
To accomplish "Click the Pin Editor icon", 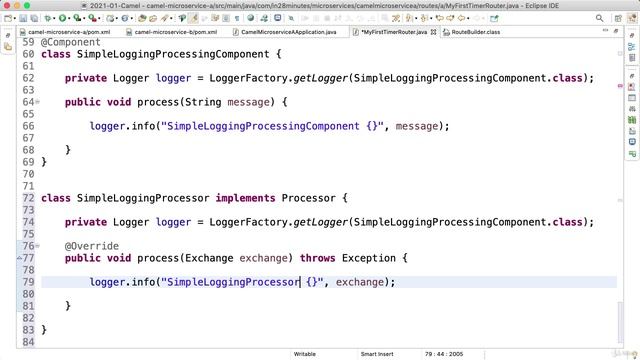I will (x=494, y=18).
